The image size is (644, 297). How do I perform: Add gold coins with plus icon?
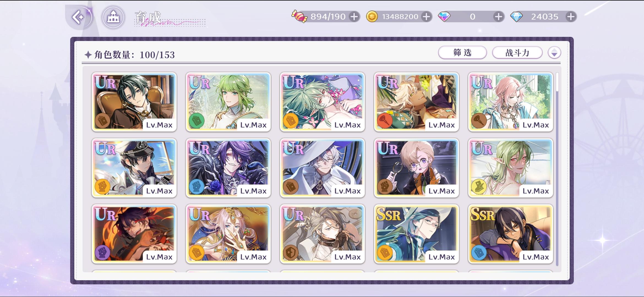click(x=426, y=17)
